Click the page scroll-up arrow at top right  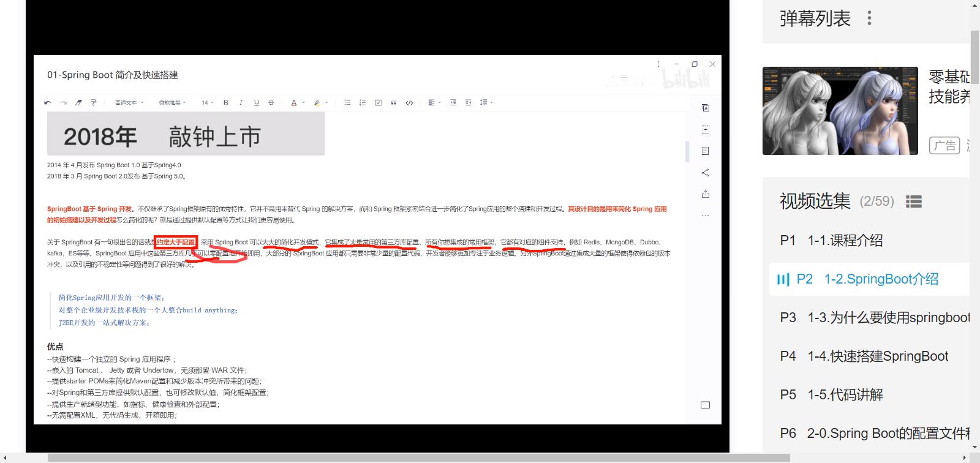click(x=975, y=4)
